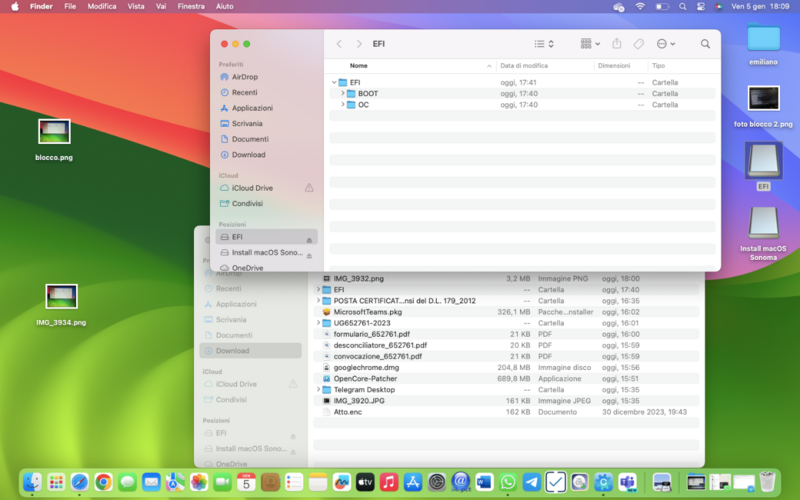
Task: Open Condivisi in front window sidebar
Action: [x=266, y=204]
